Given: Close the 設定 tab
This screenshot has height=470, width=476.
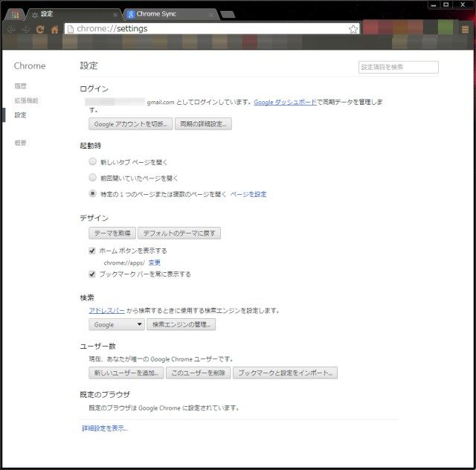Looking at the screenshot, I should tap(115, 15).
